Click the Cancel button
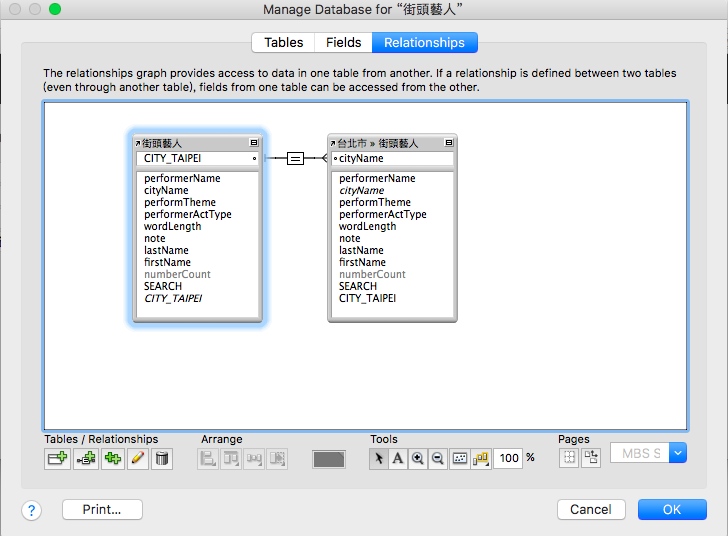The image size is (728, 536). click(591, 510)
